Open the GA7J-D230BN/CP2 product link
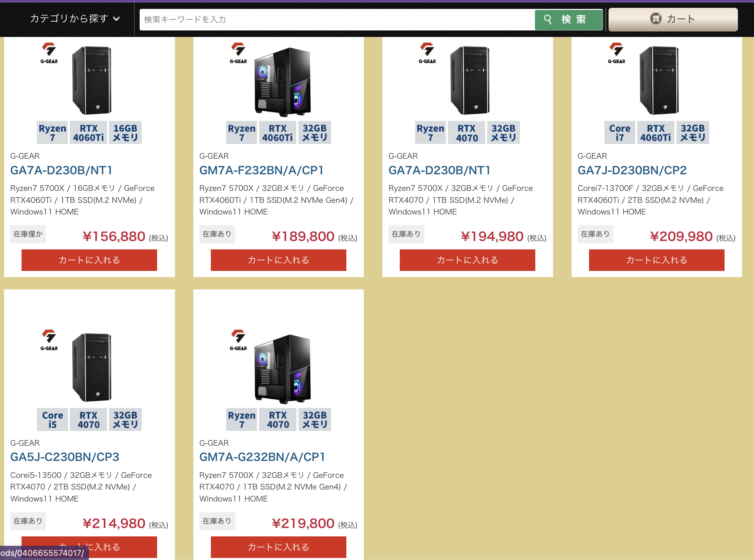 (x=632, y=170)
